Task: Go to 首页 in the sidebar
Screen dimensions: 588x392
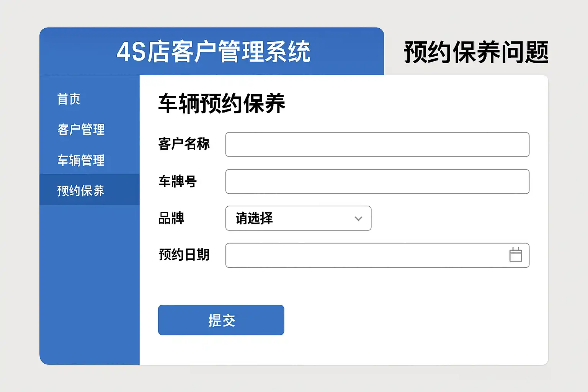Action: (x=69, y=99)
